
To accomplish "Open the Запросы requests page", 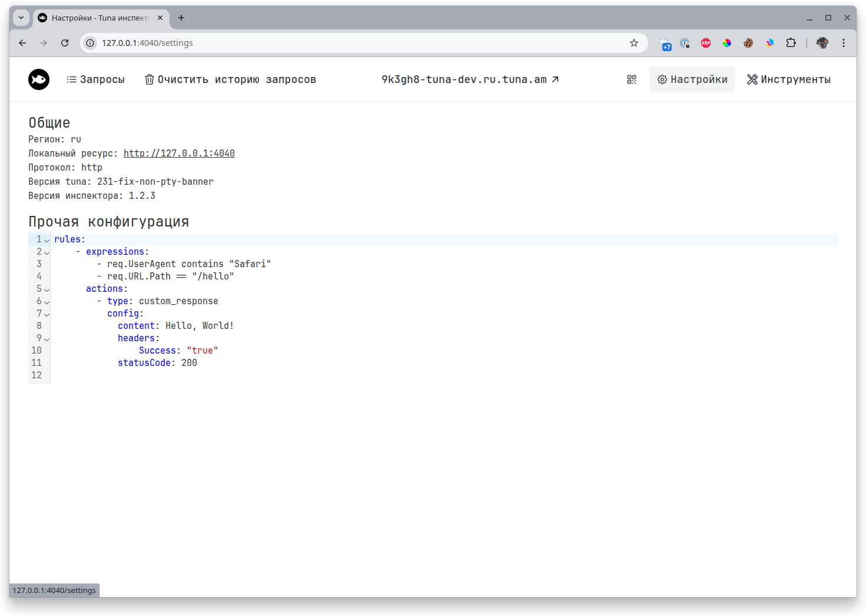I will 95,79.
